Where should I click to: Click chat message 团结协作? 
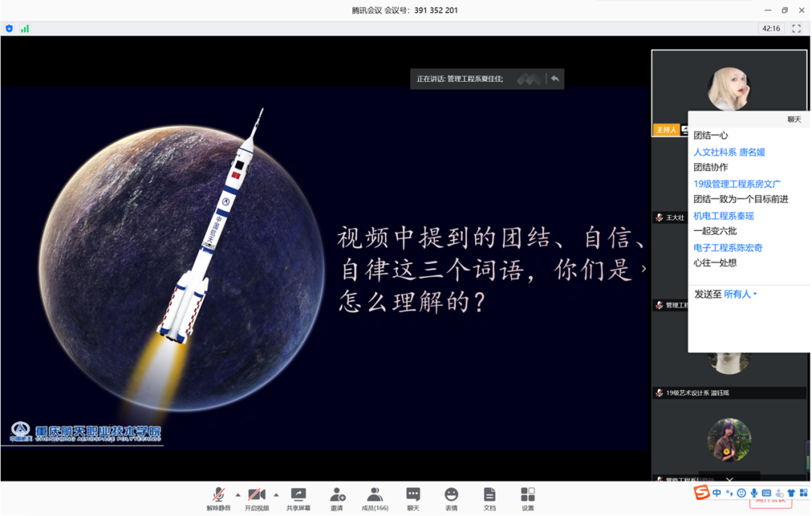point(710,167)
